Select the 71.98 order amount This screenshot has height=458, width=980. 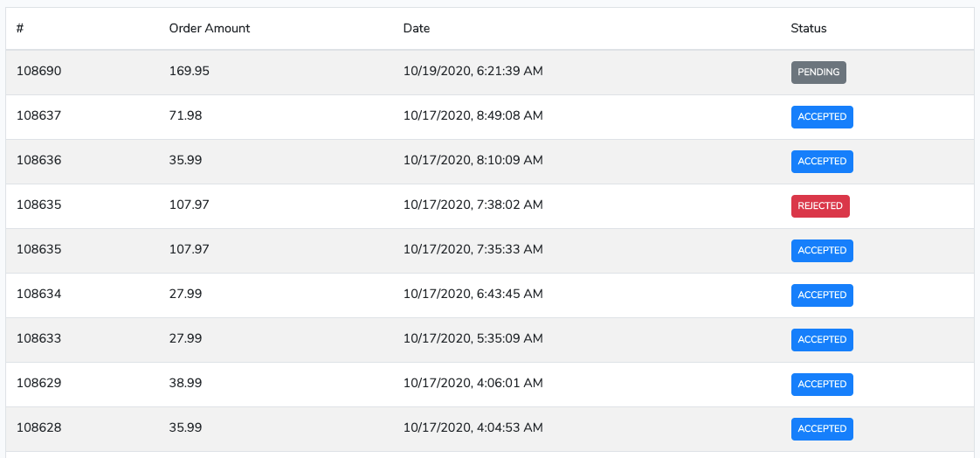(186, 115)
